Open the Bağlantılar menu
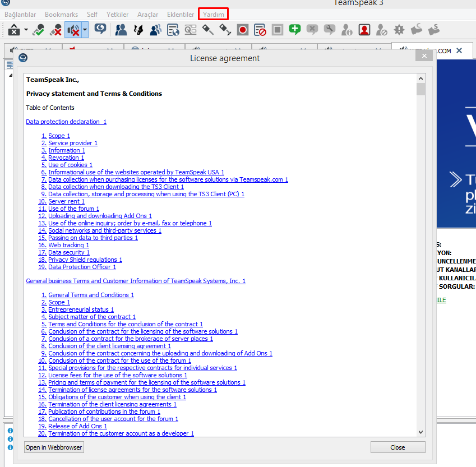Viewport: 476px width, 467px height. pos(20,14)
